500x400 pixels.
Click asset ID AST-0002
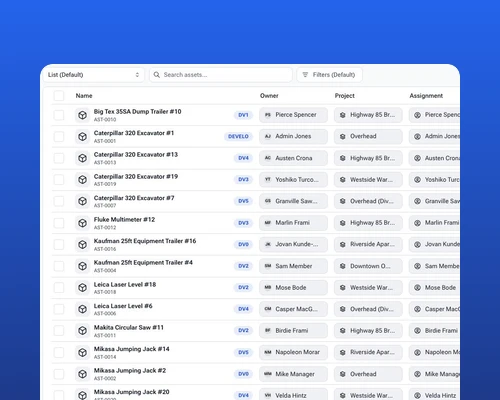click(105, 378)
